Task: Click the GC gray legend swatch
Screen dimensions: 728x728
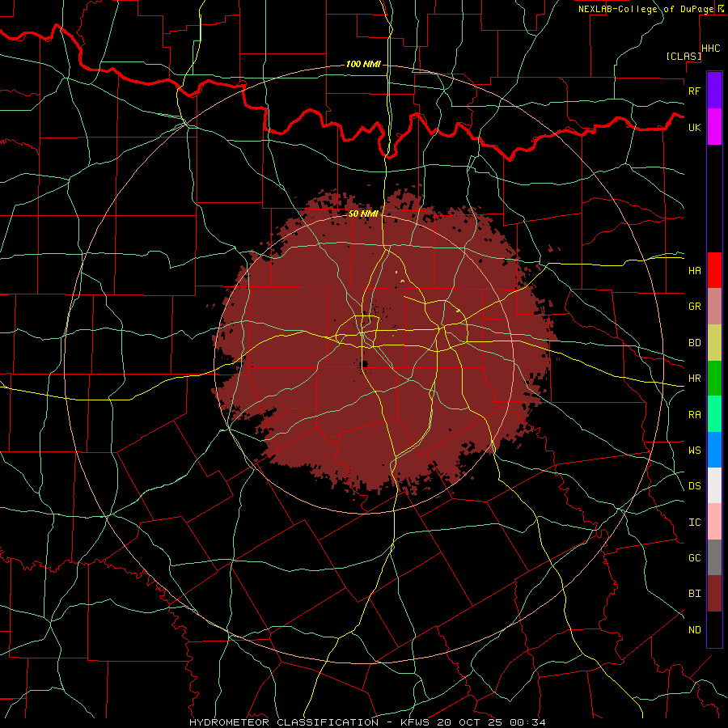Action: pos(714,557)
